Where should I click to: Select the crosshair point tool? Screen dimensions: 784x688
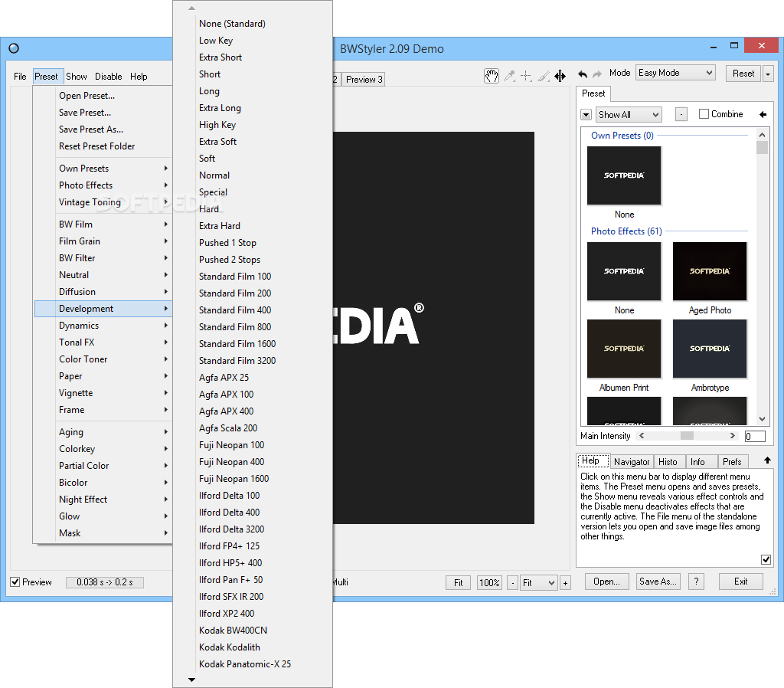coord(526,76)
